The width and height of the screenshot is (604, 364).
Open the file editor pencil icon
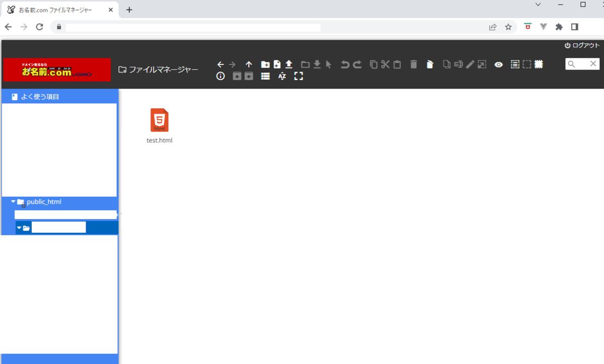(x=470, y=64)
